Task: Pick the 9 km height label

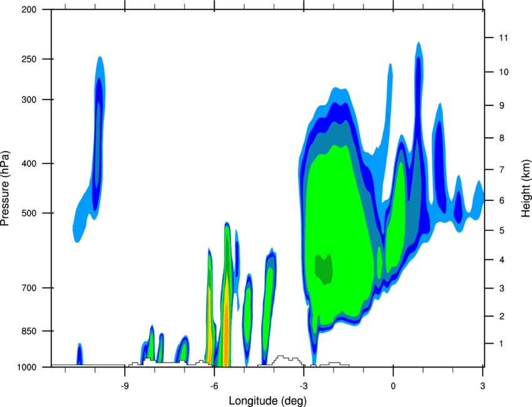Action: (502, 106)
